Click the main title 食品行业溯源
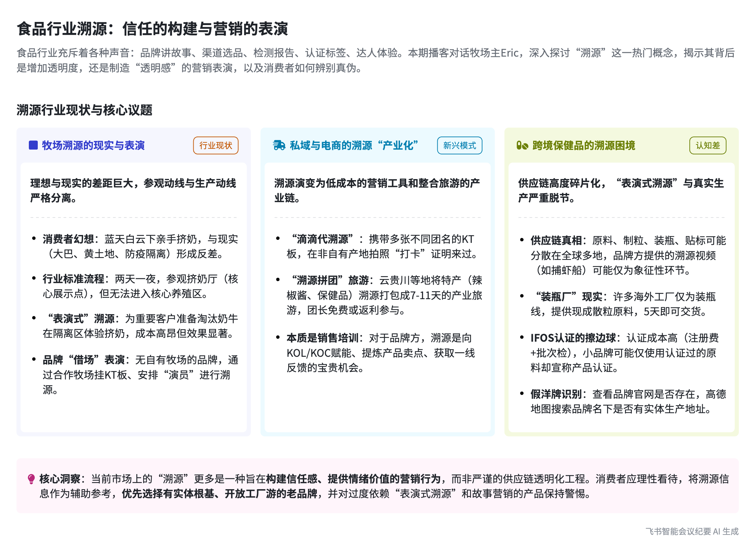This screenshot has width=756, height=553. click(152, 28)
